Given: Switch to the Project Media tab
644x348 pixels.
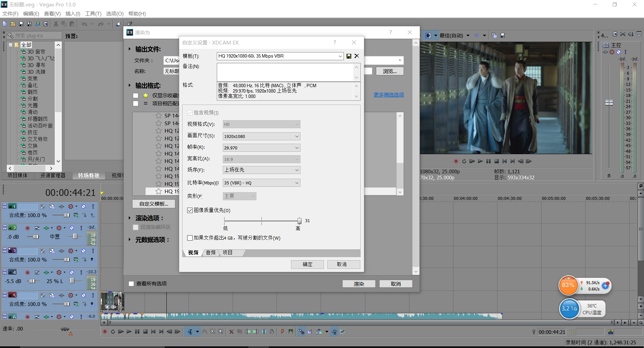Looking at the screenshot, I should click(17, 176).
